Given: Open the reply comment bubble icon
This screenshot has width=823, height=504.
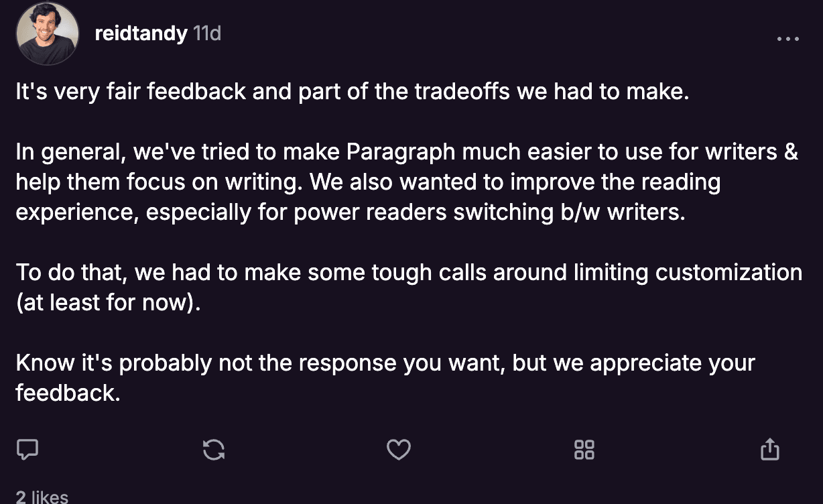Looking at the screenshot, I should coord(27,450).
